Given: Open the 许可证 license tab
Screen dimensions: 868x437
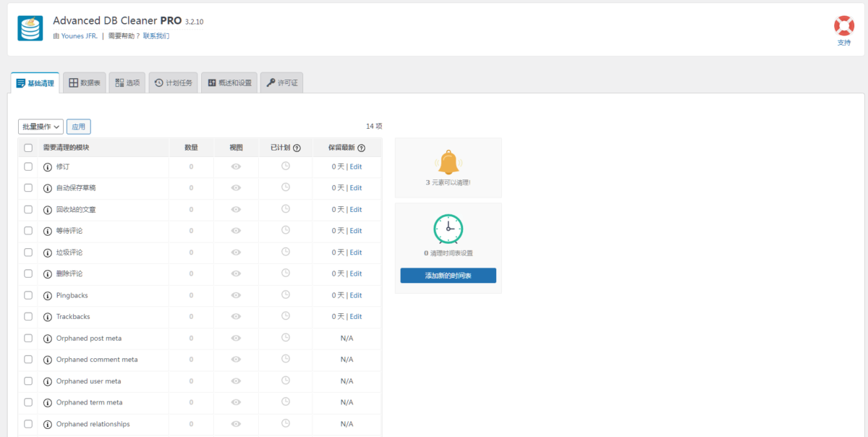Looking at the screenshot, I should pyautogui.click(x=281, y=83).
